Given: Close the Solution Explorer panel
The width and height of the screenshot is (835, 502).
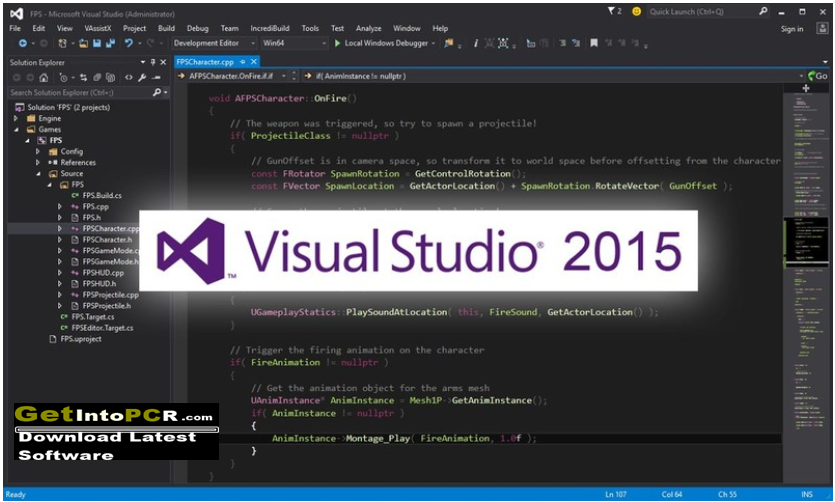Looking at the screenshot, I should coord(163,62).
